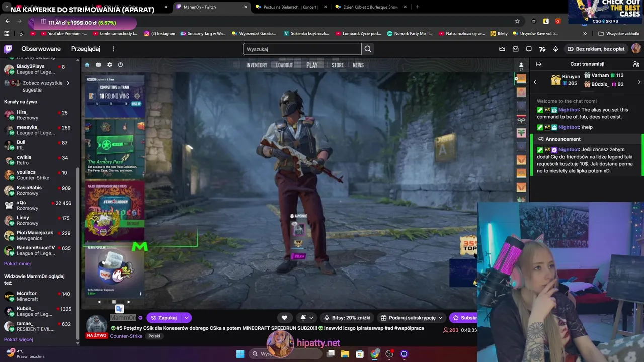644x362 pixels.
Task: Toggle follow with the heart button
Action: (284, 318)
